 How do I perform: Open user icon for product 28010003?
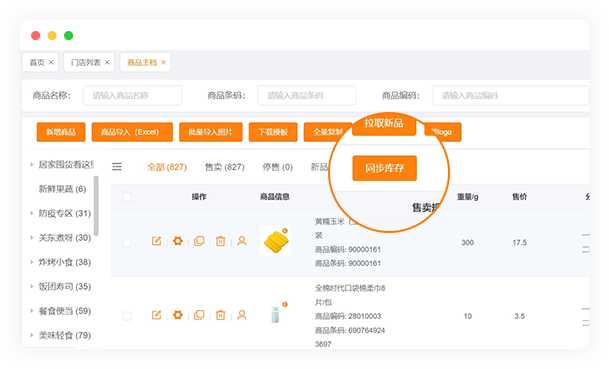[242, 315]
